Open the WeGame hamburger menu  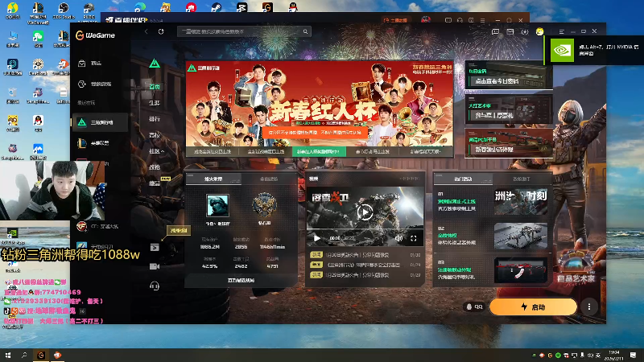561,31
